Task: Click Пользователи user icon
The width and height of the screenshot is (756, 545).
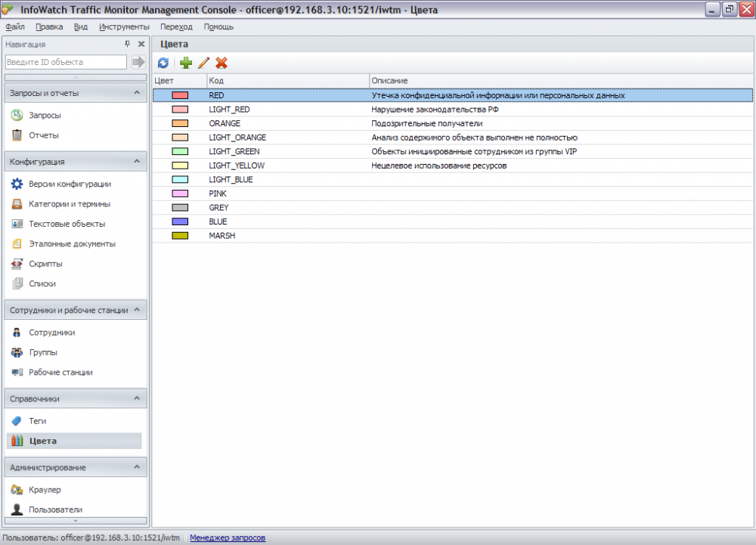Action: point(17,509)
